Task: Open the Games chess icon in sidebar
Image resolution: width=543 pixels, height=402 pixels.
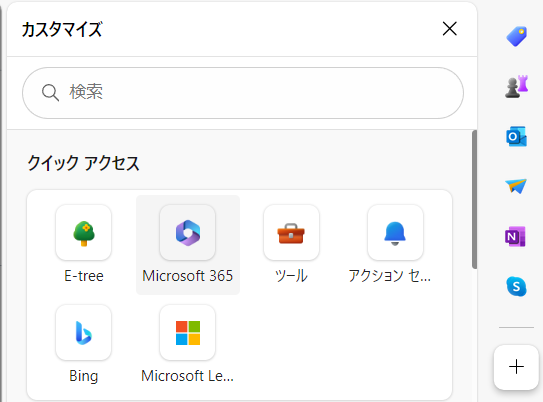Action: [x=516, y=86]
